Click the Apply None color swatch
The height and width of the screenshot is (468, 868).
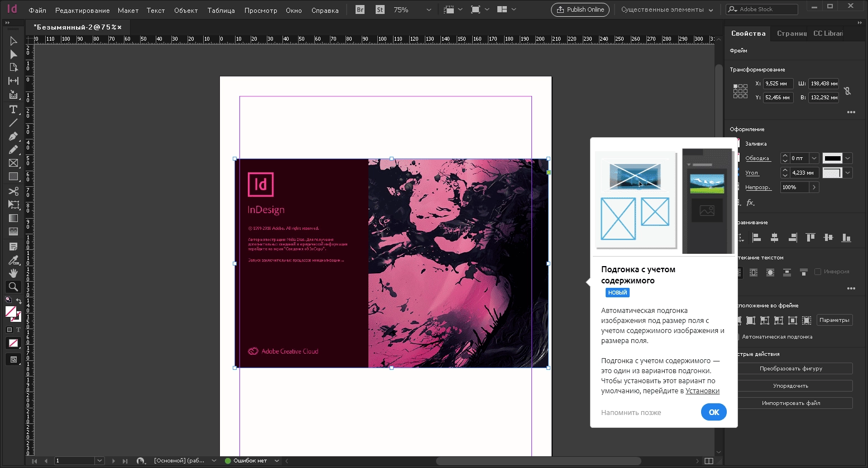point(13,343)
